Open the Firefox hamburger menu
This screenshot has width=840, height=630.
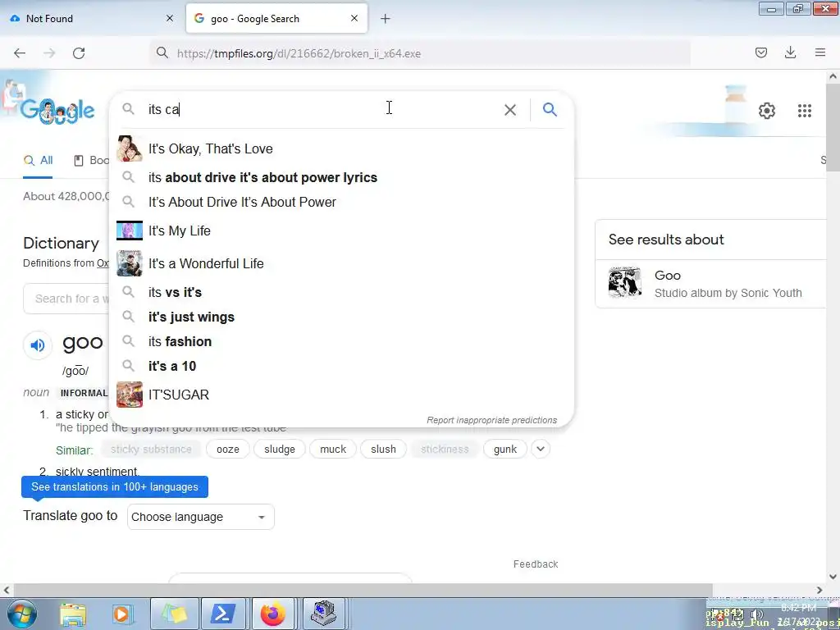pos(820,52)
